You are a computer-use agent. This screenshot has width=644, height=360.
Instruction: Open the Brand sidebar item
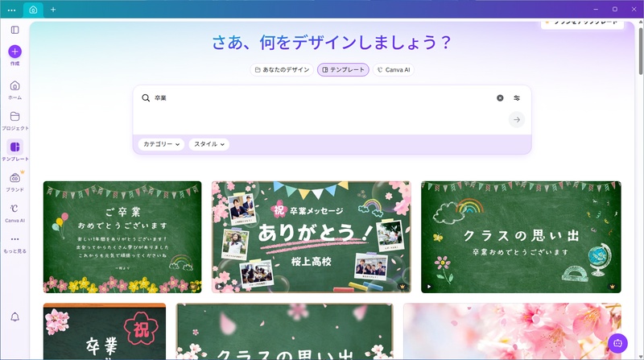click(14, 182)
